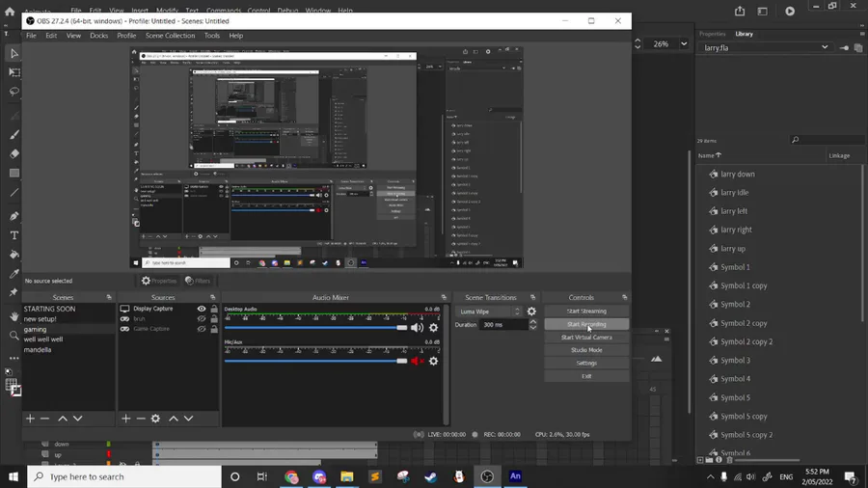Open scene transition properties gear
Image resolution: width=868 pixels, height=488 pixels.
point(531,312)
